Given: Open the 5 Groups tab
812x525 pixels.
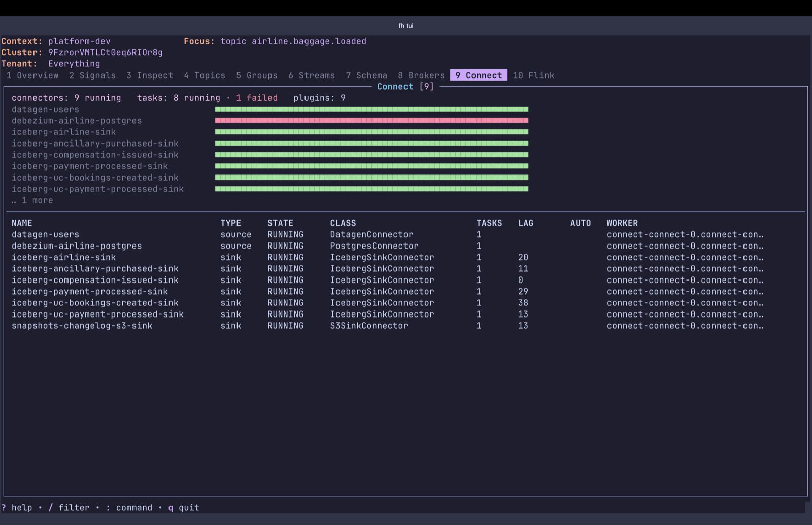Looking at the screenshot, I should (x=257, y=75).
